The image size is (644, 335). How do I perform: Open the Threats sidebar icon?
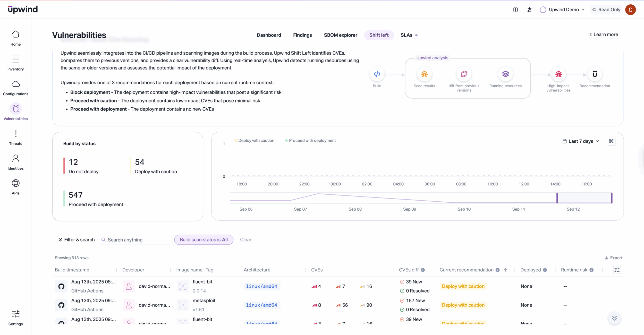coord(16,133)
